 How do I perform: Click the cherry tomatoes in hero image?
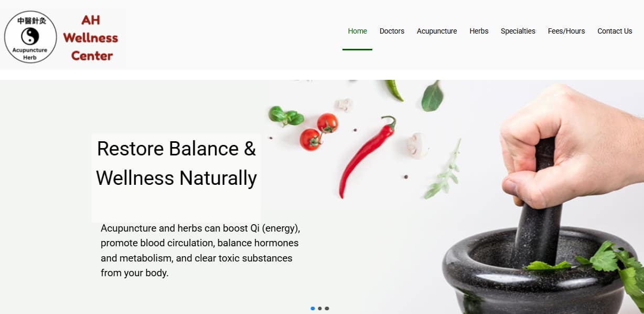point(318,131)
